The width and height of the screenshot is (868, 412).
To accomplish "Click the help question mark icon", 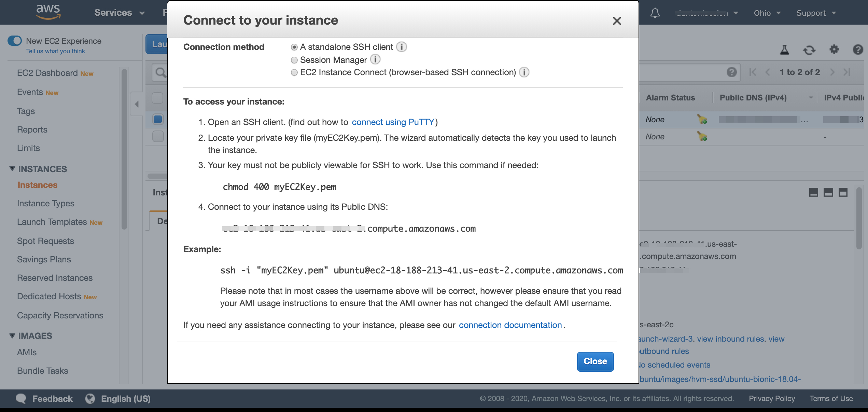I will pyautogui.click(x=858, y=50).
